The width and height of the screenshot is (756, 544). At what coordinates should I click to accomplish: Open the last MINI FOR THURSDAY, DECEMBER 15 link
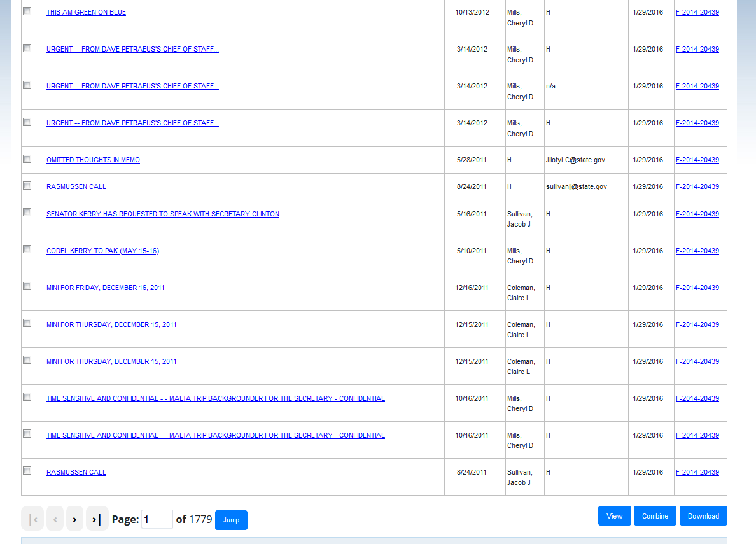(111, 361)
